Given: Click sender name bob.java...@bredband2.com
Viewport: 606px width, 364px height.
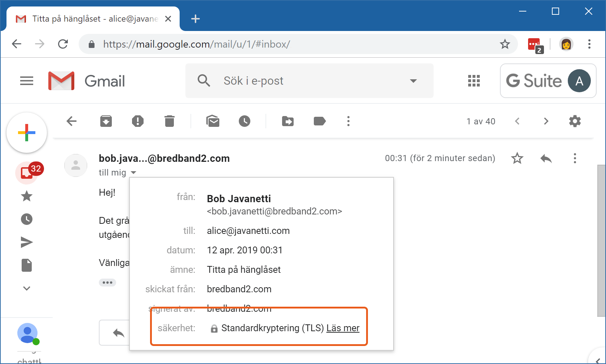Looking at the screenshot, I should tap(164, 158).
